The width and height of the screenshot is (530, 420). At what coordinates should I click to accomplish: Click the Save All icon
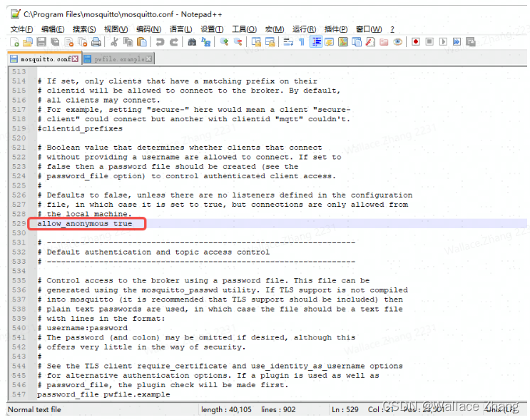tap(55, 42)
